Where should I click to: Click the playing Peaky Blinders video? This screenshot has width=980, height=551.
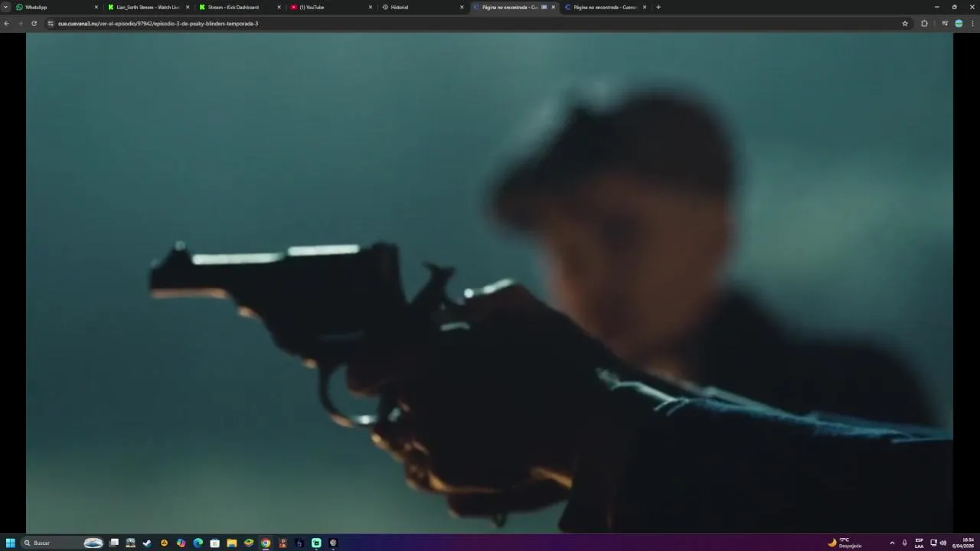click(489, 282)
